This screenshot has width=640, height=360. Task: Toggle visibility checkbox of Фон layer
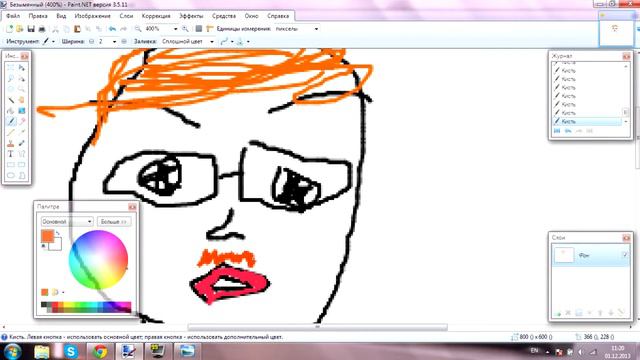(625, 255)
